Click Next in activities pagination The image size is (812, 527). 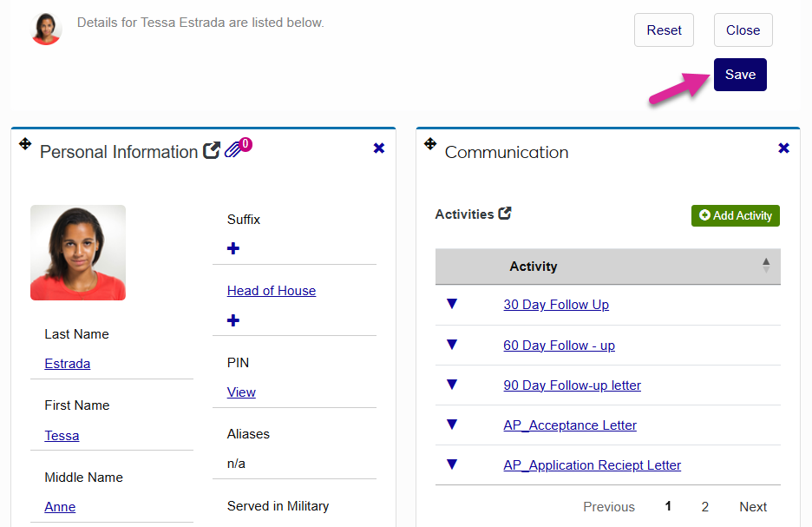753,507
